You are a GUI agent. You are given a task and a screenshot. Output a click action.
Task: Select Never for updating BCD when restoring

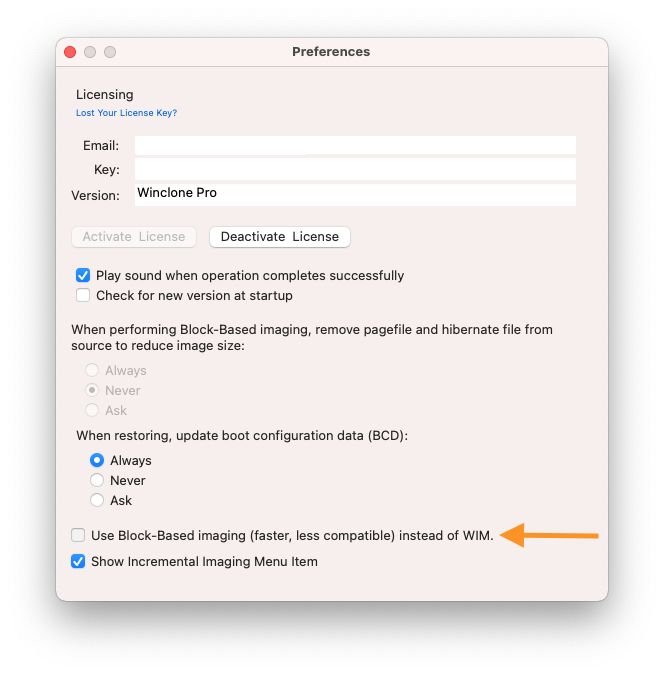[97, 480]
